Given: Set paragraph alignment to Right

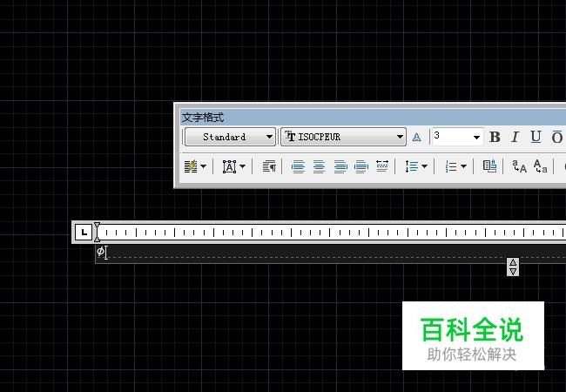Looking at the screenshot, I should [340, 166].
